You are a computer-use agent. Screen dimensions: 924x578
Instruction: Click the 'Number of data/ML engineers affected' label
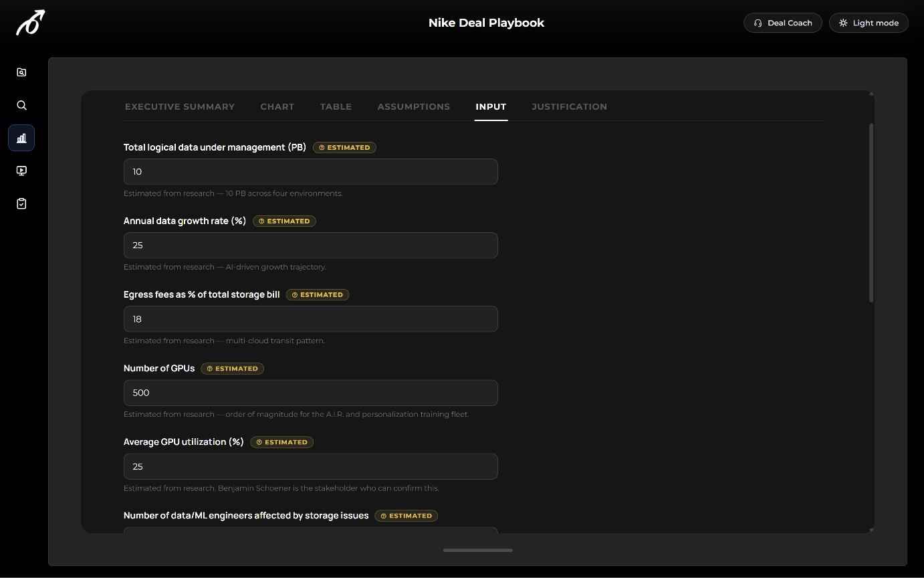(246, 516)
